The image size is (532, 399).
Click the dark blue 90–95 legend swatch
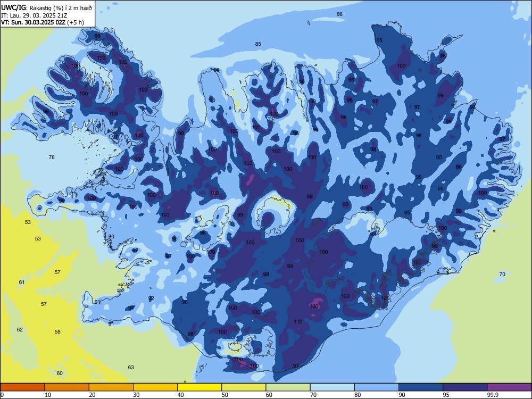click(421, 387)
